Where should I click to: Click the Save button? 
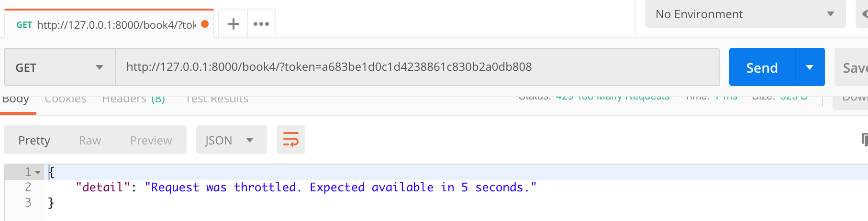[x=853, y=67]
